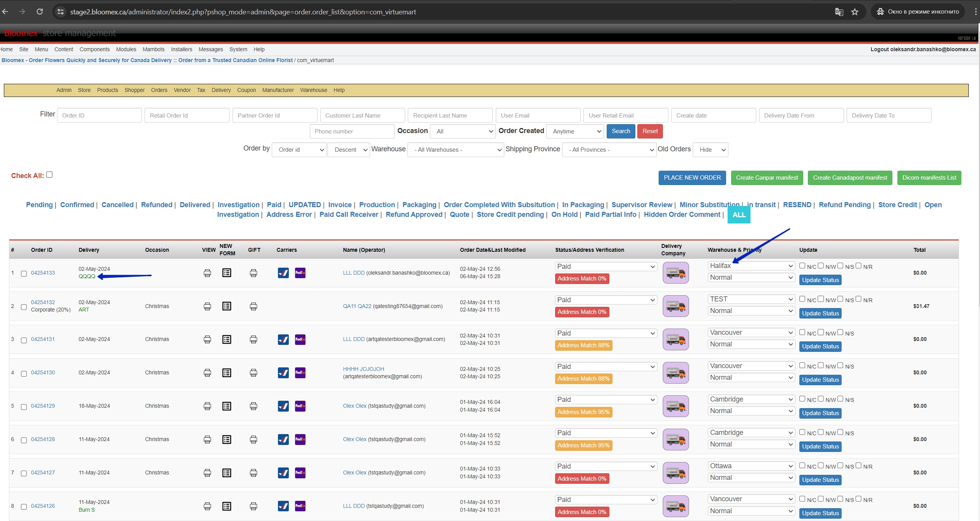Open the Occasion filter dropdown
Screen dimensions: 980x521
pos(463,132)
